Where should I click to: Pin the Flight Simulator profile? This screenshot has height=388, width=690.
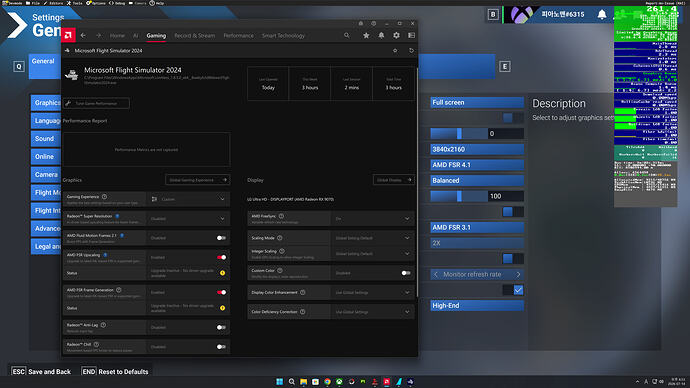pos(395,51)
